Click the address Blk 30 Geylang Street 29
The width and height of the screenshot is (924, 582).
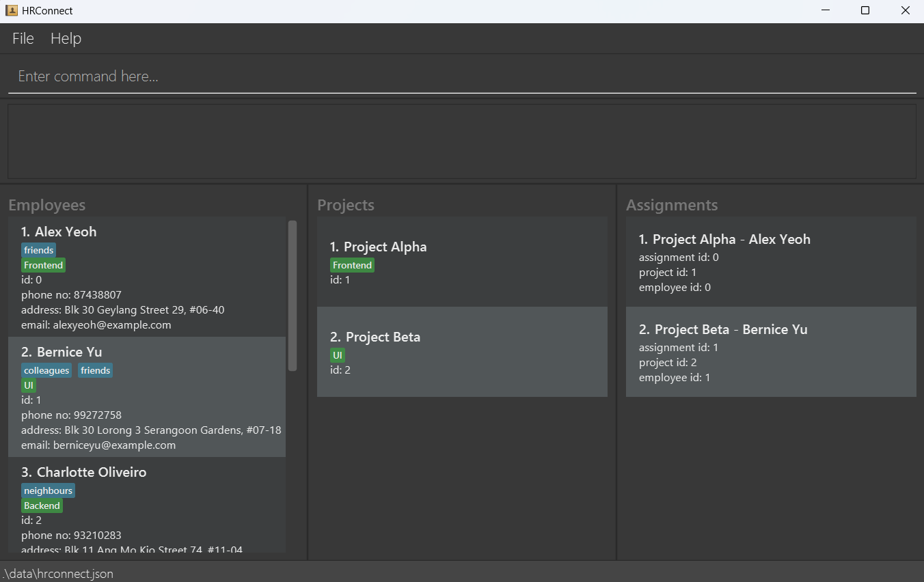[122, 310]
